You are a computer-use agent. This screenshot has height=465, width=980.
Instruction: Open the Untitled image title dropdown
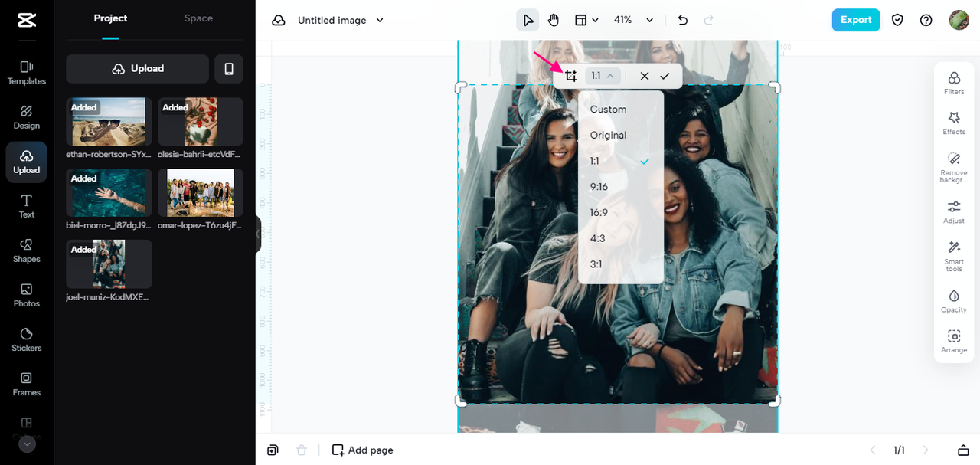(341, 20)
